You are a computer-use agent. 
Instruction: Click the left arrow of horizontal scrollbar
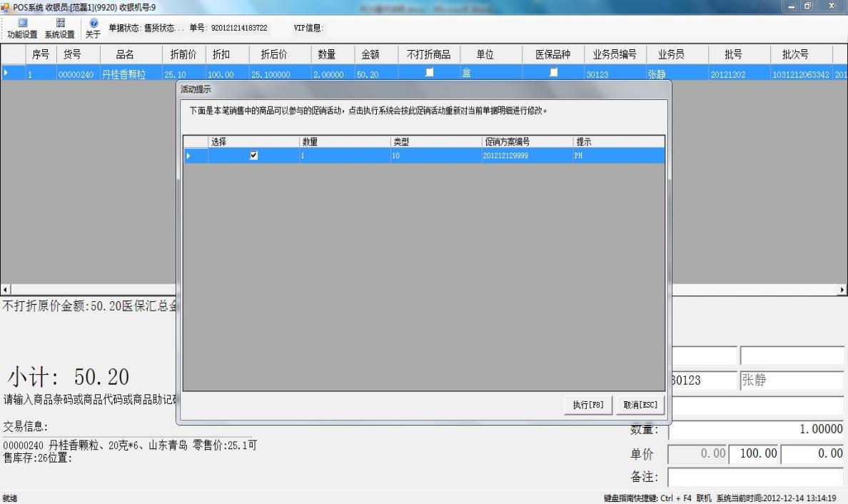6,290
